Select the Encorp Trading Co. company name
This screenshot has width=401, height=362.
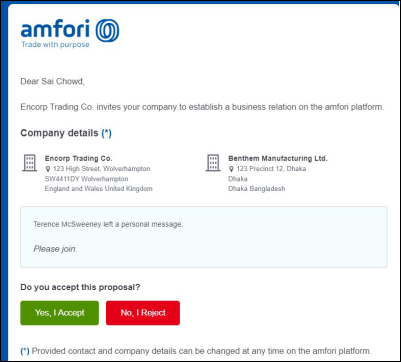click(x=79, y=158)
